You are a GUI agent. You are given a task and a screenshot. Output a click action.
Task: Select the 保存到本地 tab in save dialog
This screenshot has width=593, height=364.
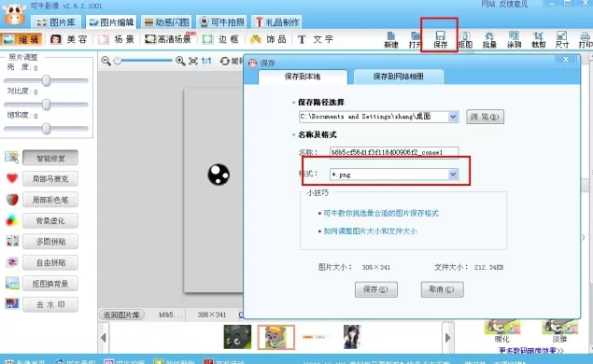tap(303, 77)
